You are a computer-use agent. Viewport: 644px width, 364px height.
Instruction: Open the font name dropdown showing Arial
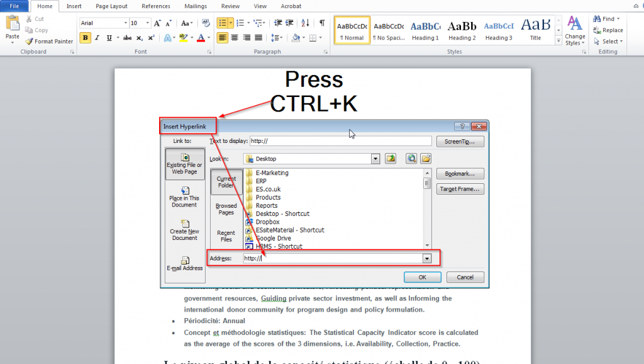(x=125, y=23)
